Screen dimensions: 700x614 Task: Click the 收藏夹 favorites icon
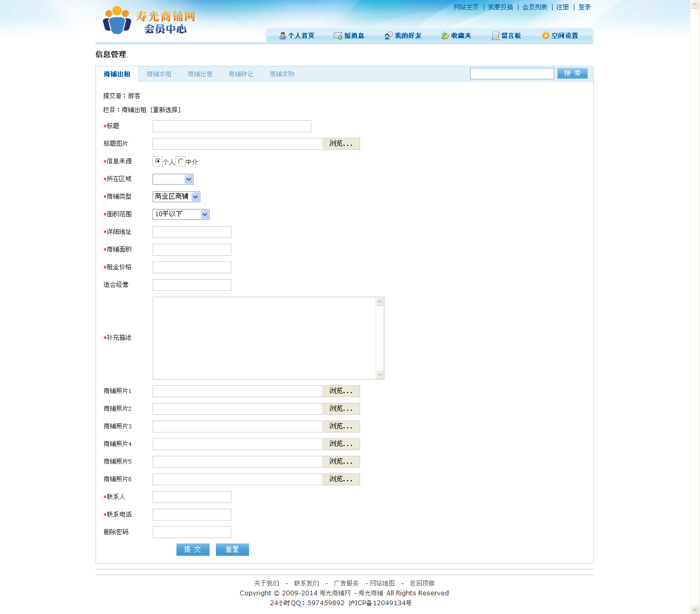(445, 36)
